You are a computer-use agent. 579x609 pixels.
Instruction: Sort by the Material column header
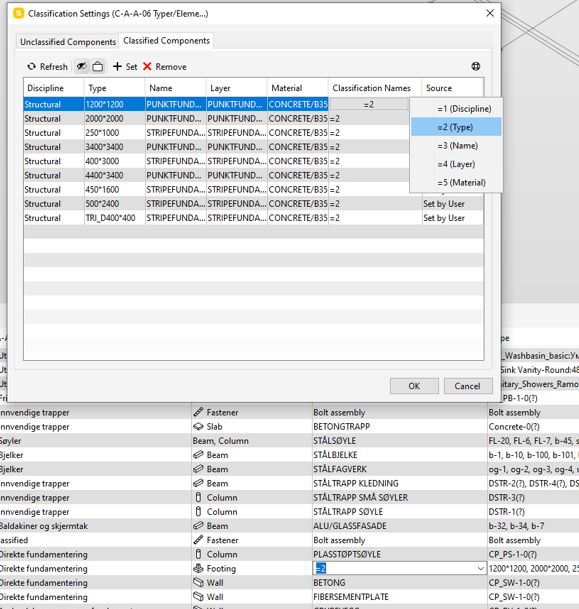click(297, 88)
